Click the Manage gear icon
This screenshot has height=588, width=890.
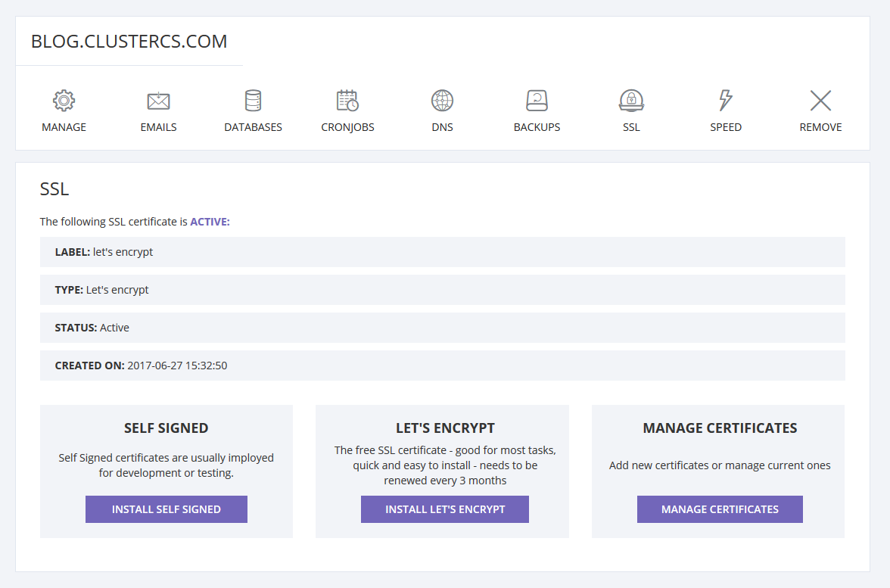(64, 101)
